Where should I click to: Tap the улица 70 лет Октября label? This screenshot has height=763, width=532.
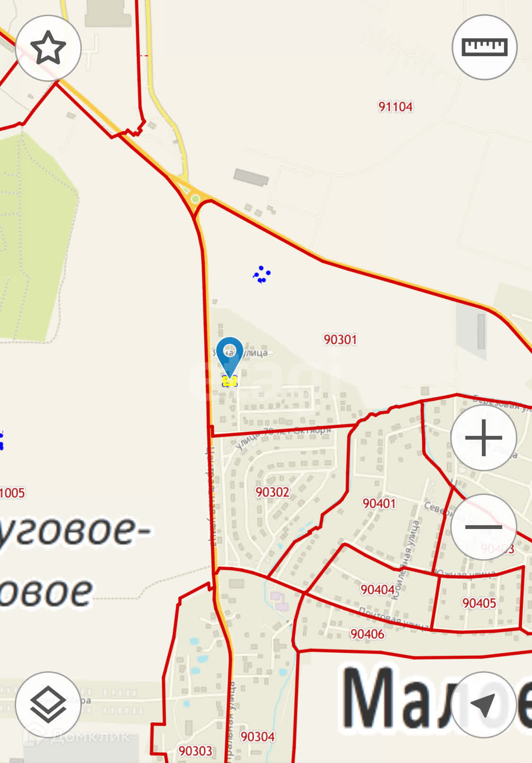click(x=283, y=436)
